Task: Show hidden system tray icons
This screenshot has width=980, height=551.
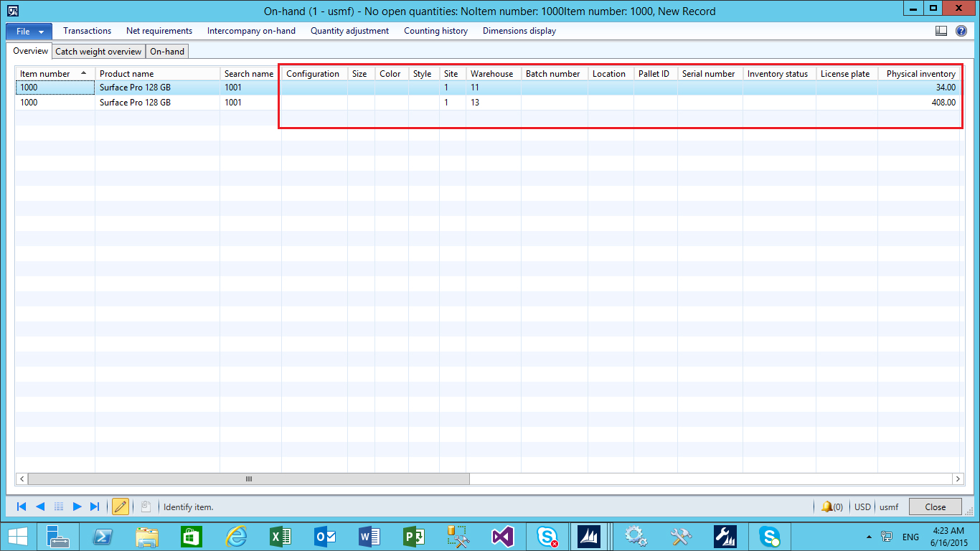Action: point(870,537)
